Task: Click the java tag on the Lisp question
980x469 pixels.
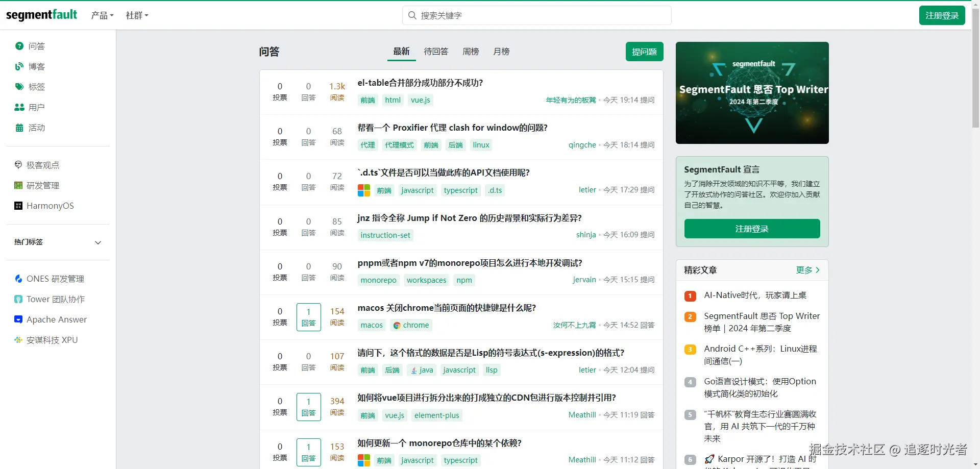Action: click(422, 370)
